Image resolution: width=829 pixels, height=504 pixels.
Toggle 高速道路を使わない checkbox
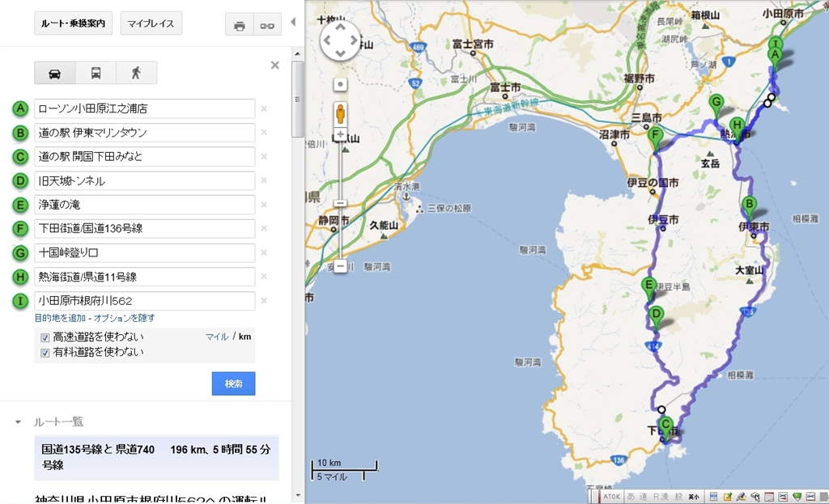tap(45, 337)
